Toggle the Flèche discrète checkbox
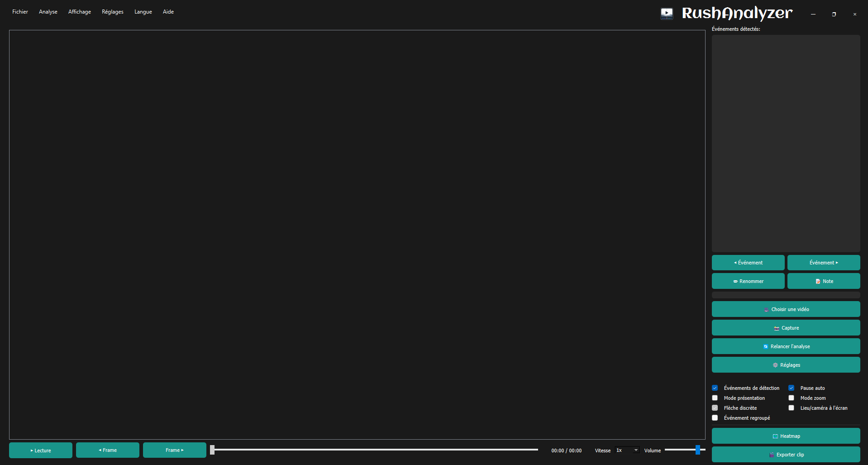The height and width of the screenshot is (465, 868). point(715,408)
